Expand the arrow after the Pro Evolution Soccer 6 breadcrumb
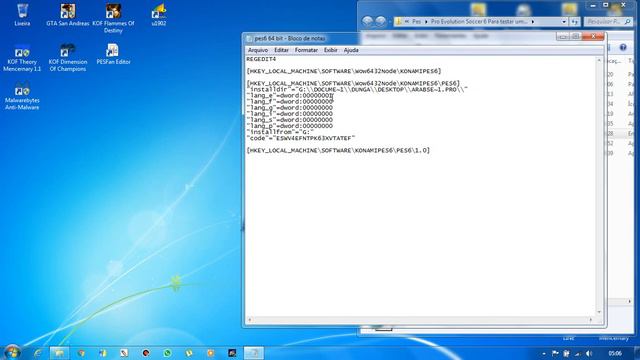The width and height of the screenshot is (640, 360). coord(533,22)
